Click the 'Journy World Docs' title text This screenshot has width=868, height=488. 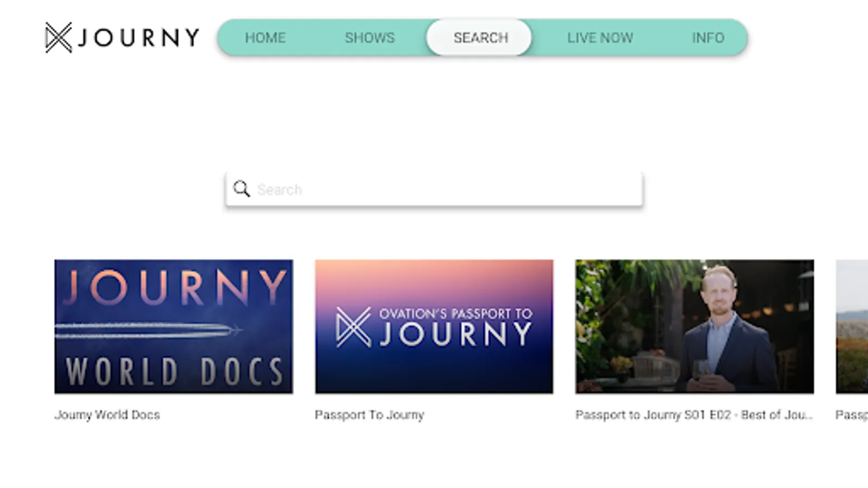[107, 415]
